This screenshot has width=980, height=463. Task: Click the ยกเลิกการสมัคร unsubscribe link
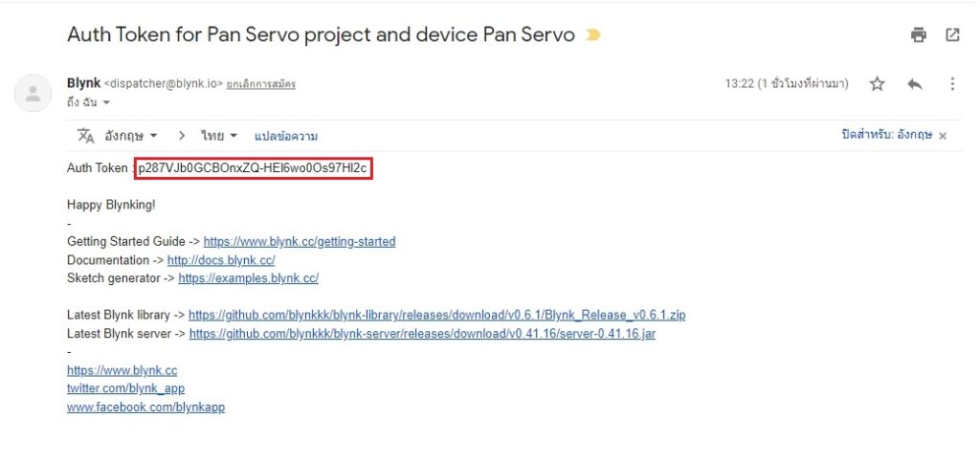coord(260,83)
